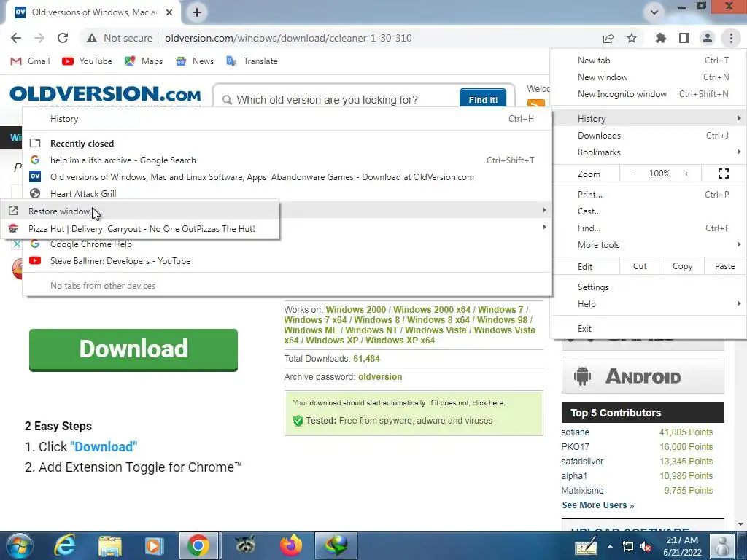Open Settings from Chrome menu

(x=649, y=287)
